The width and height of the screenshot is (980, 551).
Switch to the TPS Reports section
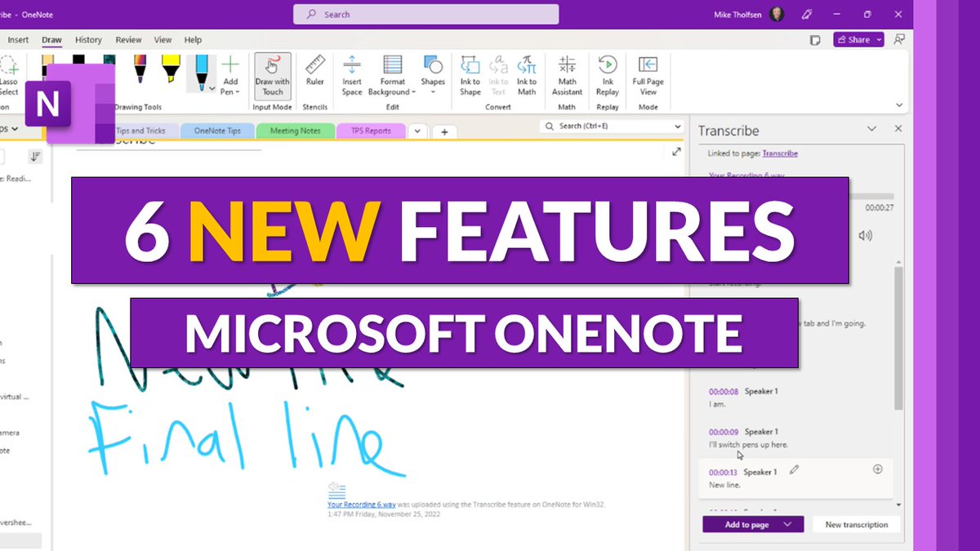point(371,131)
